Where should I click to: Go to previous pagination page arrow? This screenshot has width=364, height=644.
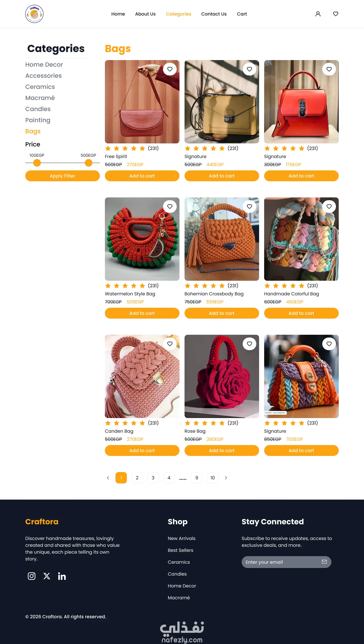tap(108, 478)
